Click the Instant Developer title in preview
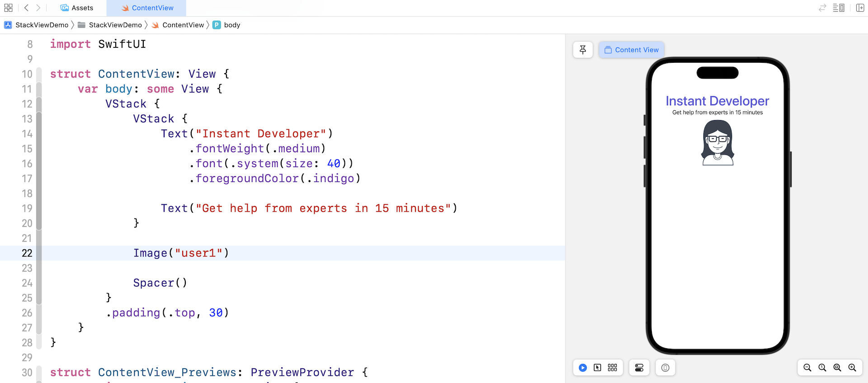This screenshot has height=383, width=868. (x=717, y=101)
